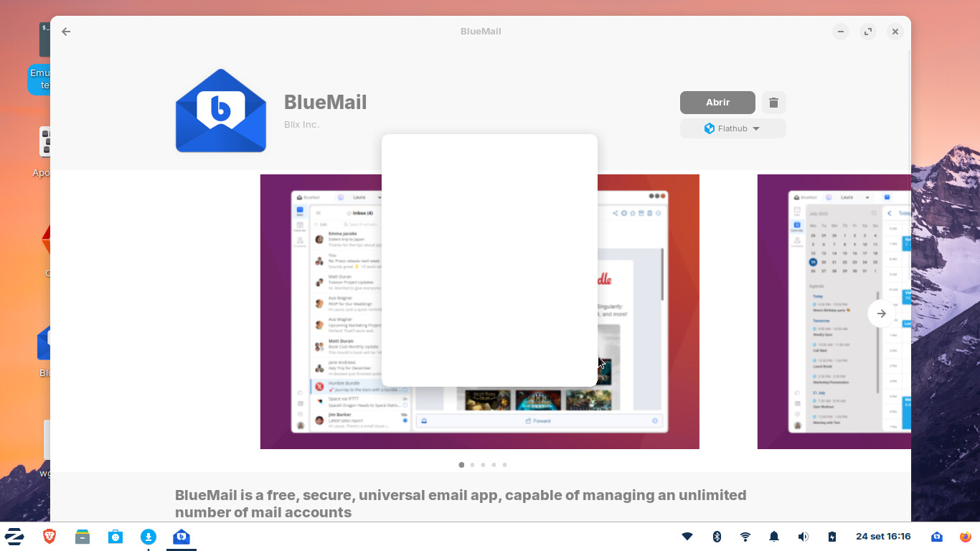Image resolution: width=980 pixels, height=551 pixels.
Task: Click the back arrow in the header
Action: point(66,32)
